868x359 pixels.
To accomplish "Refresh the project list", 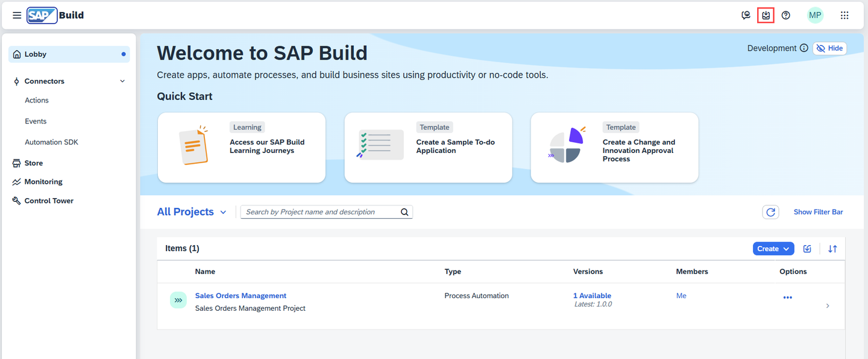I will [770, 212].
